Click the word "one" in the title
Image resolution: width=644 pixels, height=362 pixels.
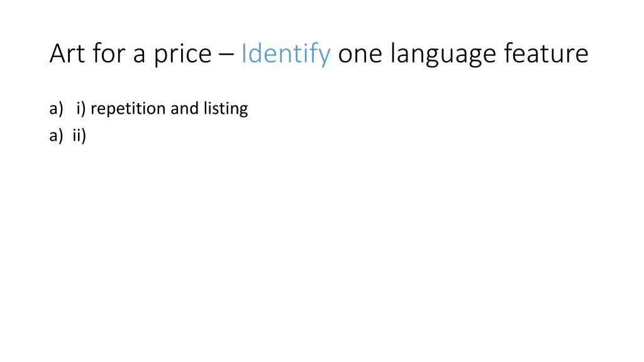pyautogui.click(x=360, y=55)
